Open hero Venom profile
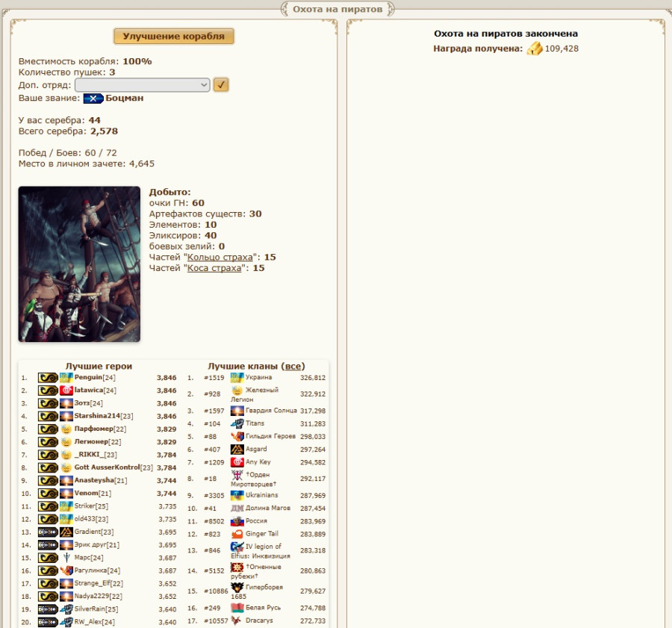The width and height of the screenshot is (672, 628). click(87, 493)
